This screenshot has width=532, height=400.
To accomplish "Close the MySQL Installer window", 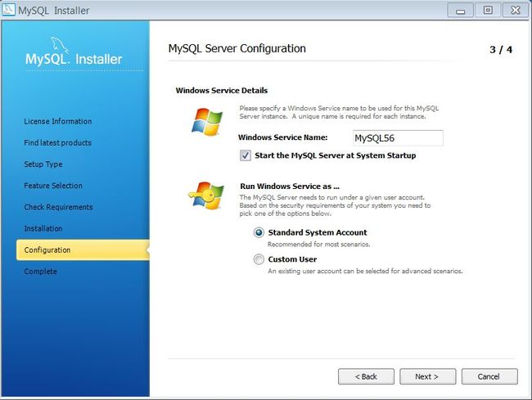I will (516, 11).
